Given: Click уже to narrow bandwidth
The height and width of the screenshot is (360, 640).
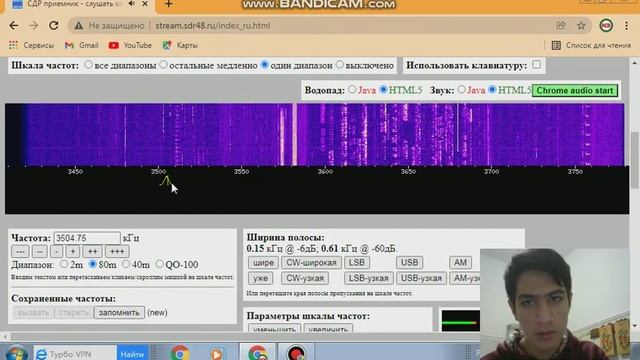Looking at the screenshot, I should (260, 278).
